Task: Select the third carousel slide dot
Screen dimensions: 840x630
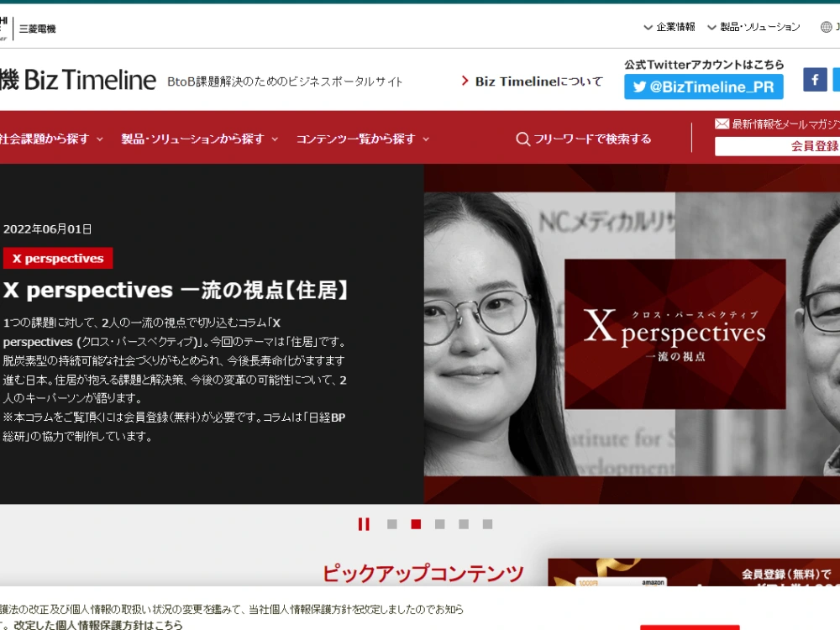Action: (x=440, y=524)
